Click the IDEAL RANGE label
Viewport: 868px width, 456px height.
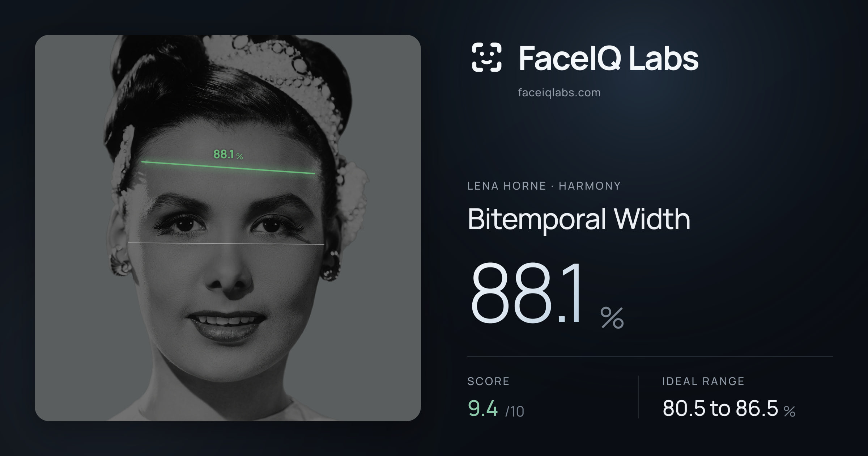[x=703, y=381]
